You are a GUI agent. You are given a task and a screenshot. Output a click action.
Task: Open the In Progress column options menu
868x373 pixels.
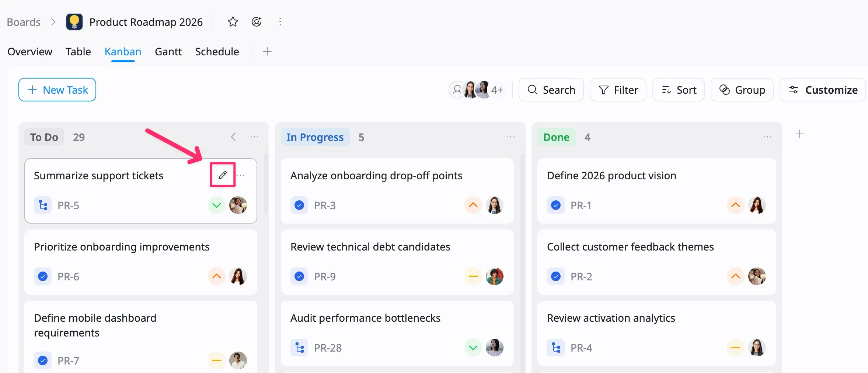(511, 137)
